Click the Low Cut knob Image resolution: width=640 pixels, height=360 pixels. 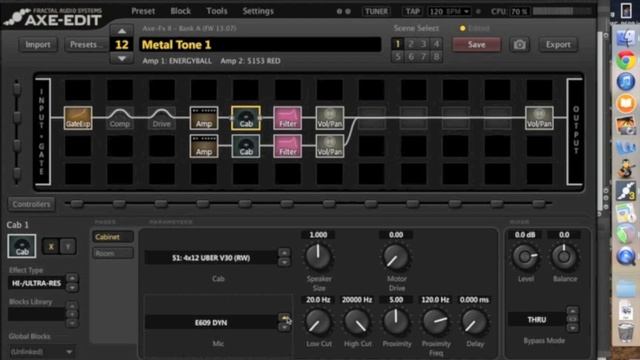pyautogui.click(x=318, y=322)
